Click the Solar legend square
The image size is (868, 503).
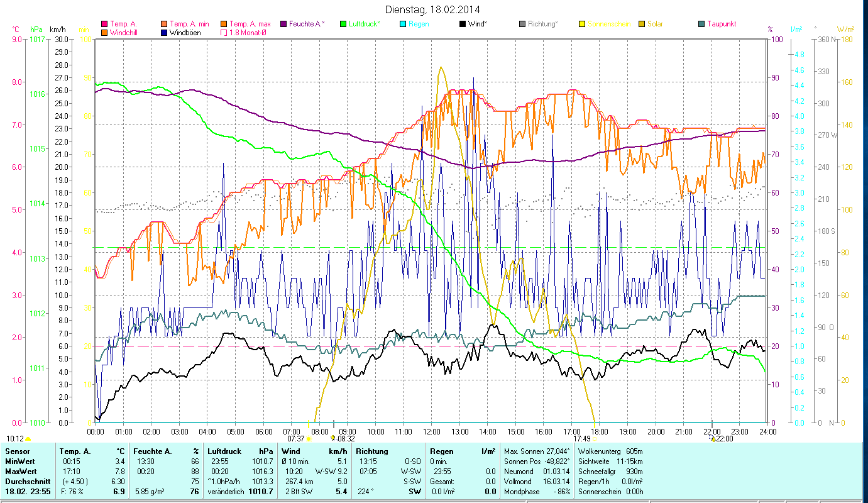click(x=642, y=24)
